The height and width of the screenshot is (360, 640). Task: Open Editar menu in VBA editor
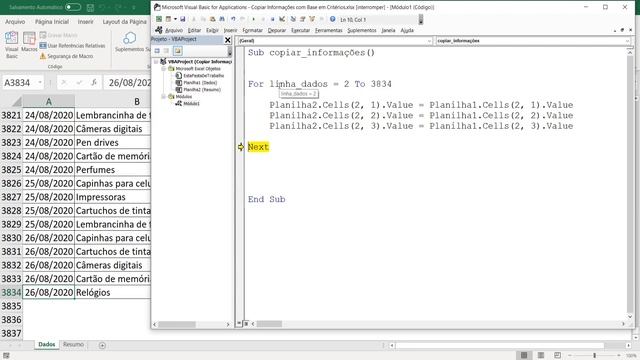[x=195, y=30]
